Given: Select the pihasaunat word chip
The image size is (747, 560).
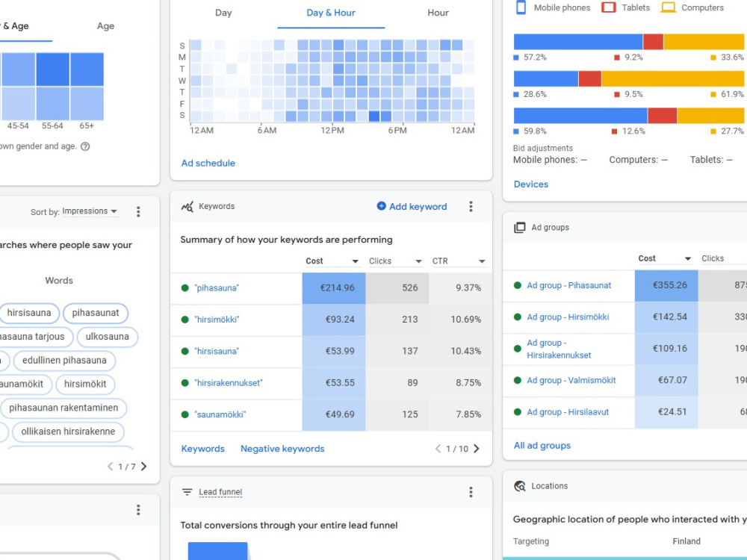Looking at the screenshot, I should (96, 313).
